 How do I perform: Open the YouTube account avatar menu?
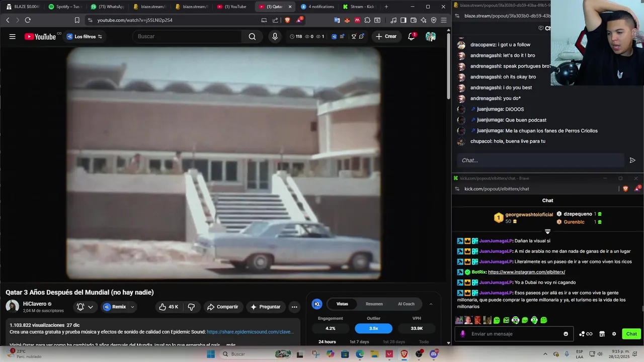click(x=431, y=36)
